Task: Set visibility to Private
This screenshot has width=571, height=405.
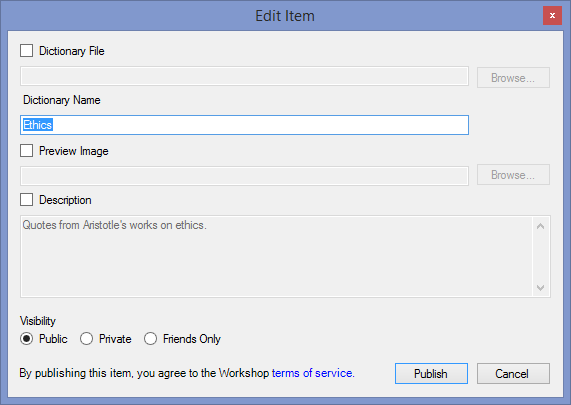Action: (x=86, y=339)
